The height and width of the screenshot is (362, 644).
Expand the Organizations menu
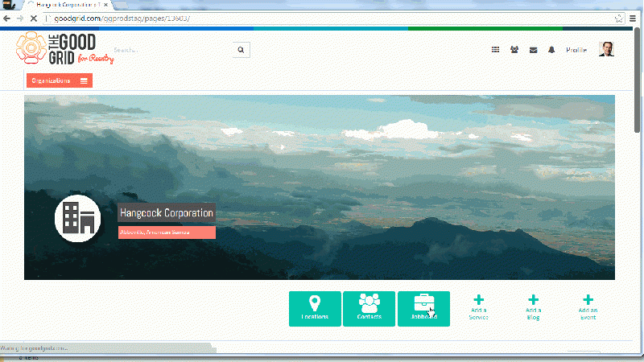tap(60, 80)
